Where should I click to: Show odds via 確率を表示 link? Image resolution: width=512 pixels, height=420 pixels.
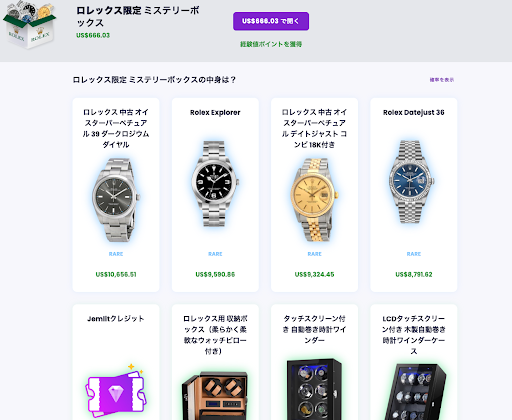click(442, 80)
